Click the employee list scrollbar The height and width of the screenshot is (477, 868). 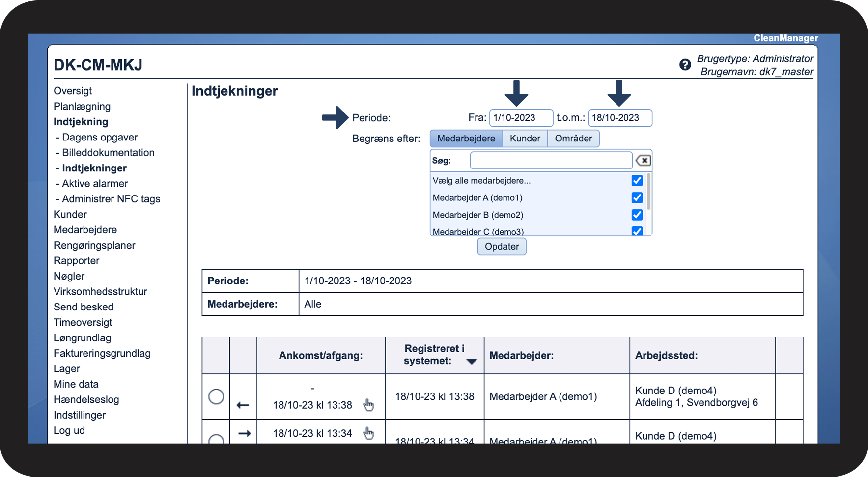[649, 192]
